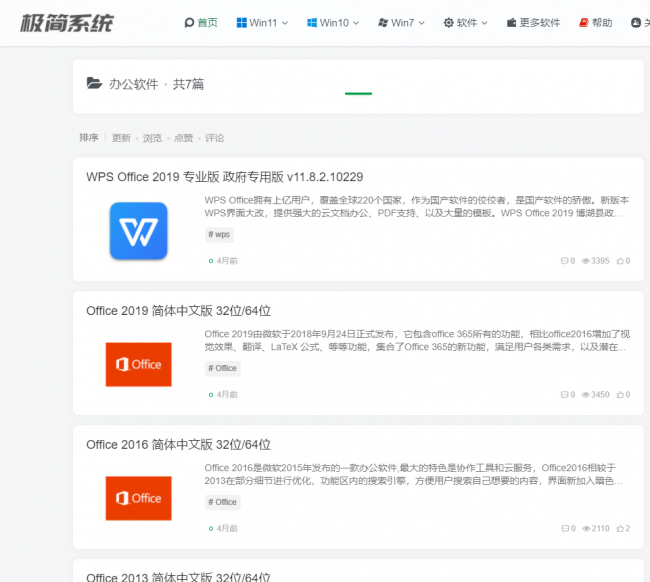Click the 办公软件 · 共7篇 category heading

tap(156, 84)
